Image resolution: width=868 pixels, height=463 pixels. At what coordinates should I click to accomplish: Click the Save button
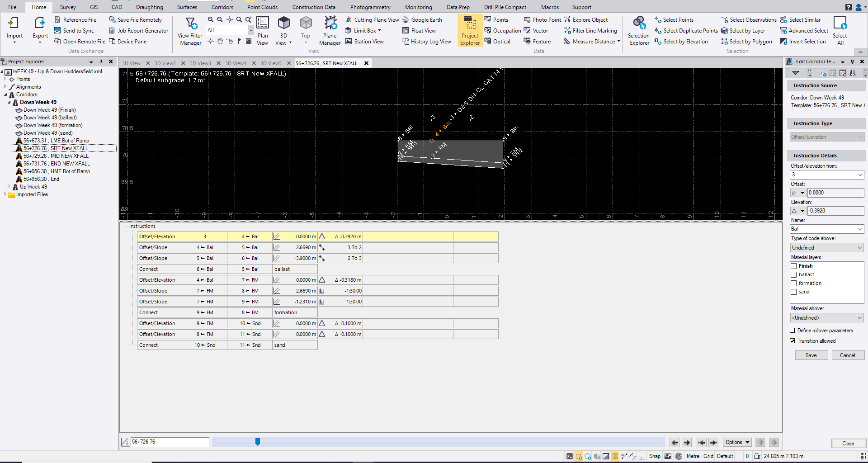pos(811,355)
